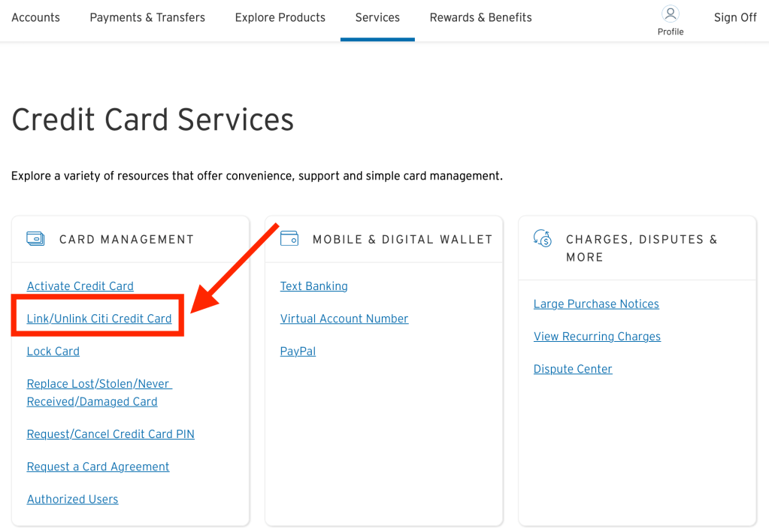Open Rewards & Benefits menu
The image size is (769, 532).
(x=480, y=17)
